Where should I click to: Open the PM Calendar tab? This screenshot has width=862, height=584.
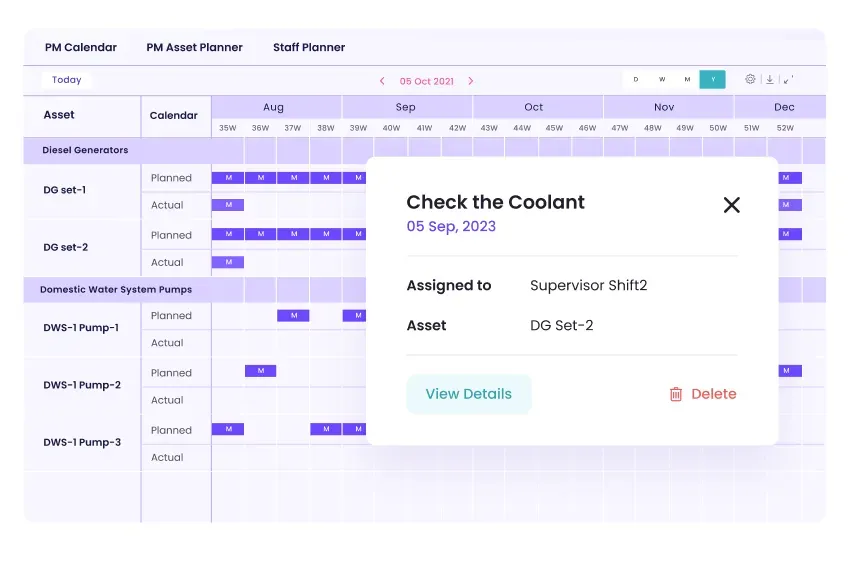pos(81,47)
